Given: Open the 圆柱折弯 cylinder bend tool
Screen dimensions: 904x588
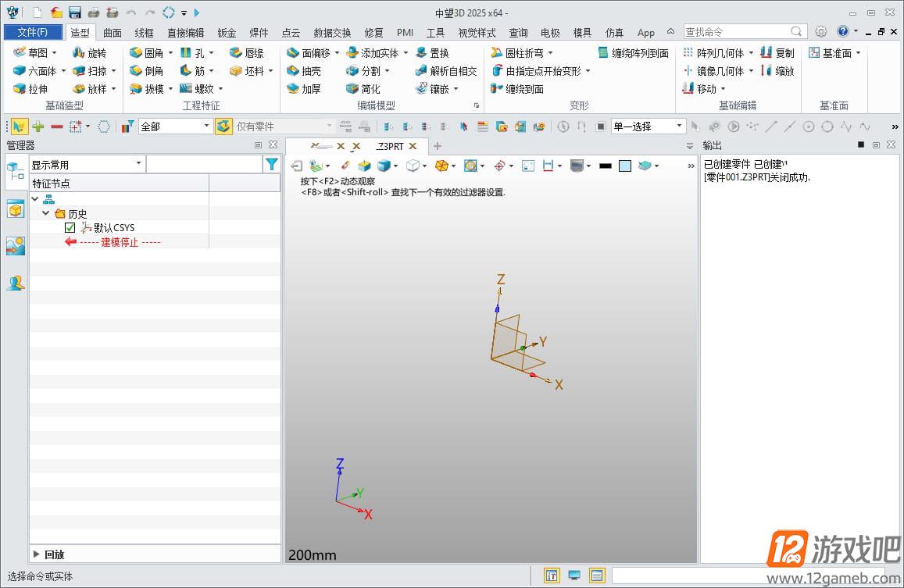Looking at the screenshot, I should coord(517,53).
